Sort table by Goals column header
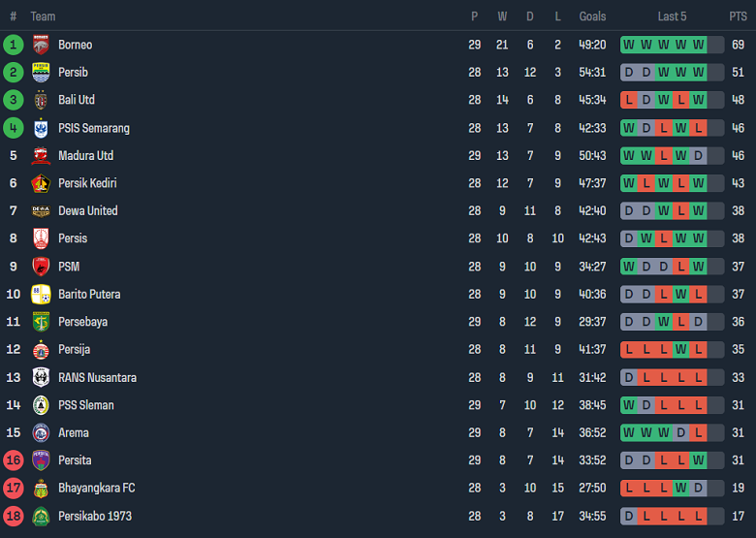756x538 pixels. (592, 16)
